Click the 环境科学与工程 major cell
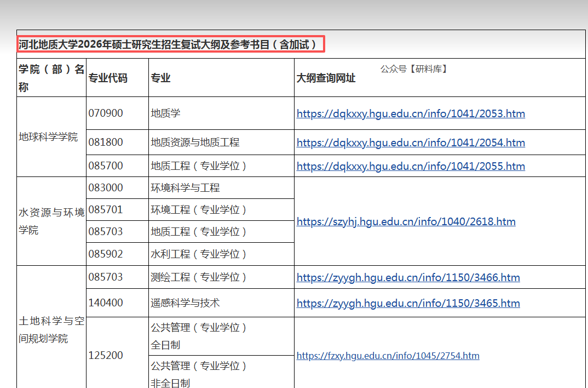Viewport: 588px width, 388px height. click(185, 188)
